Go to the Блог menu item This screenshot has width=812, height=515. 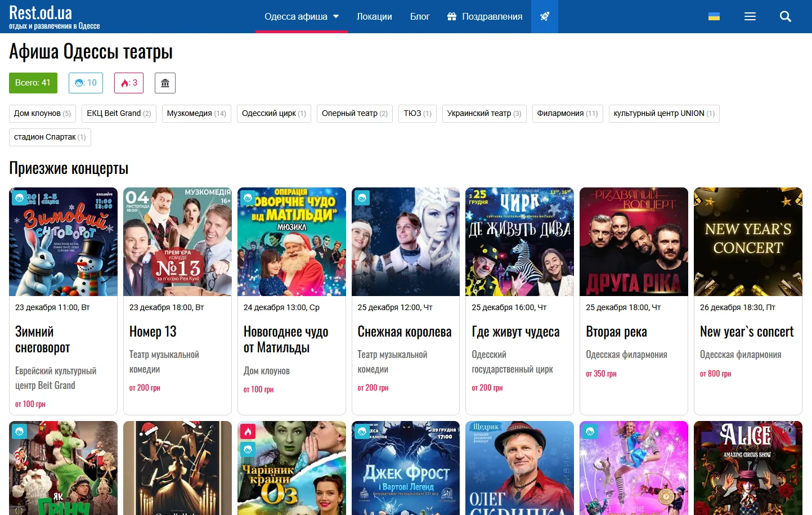point(419,16)
